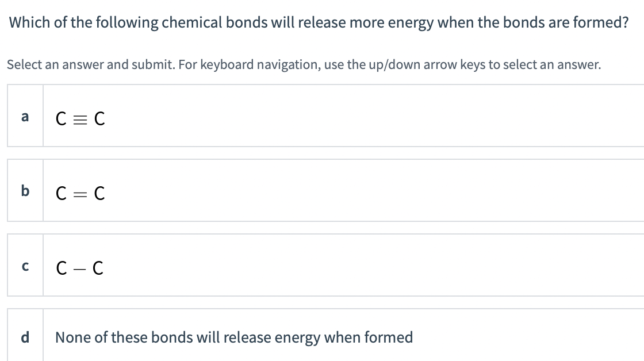
Task: Click the text None of these bonds will release energy
Action: point(234,337)
